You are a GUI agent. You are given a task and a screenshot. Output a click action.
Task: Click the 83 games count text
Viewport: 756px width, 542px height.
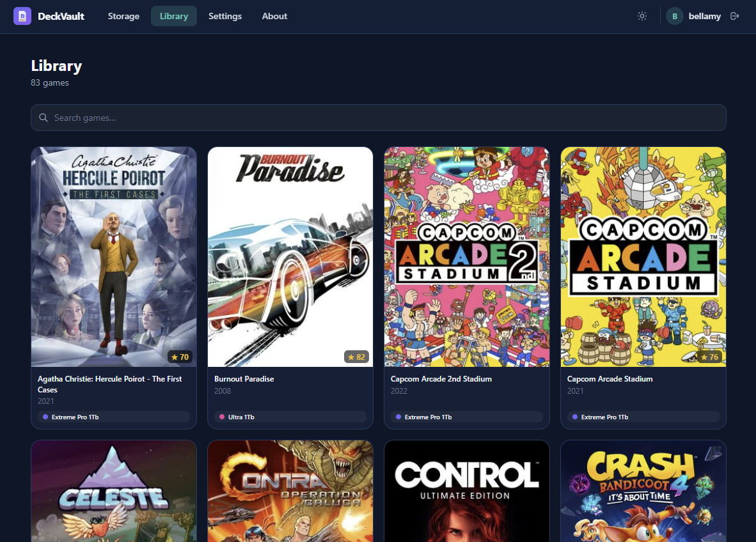click(x=50, y=82)
